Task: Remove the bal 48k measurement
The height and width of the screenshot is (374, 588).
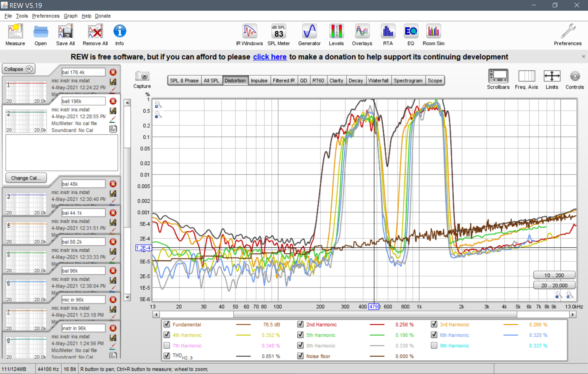Action: (x=113, y=184)
